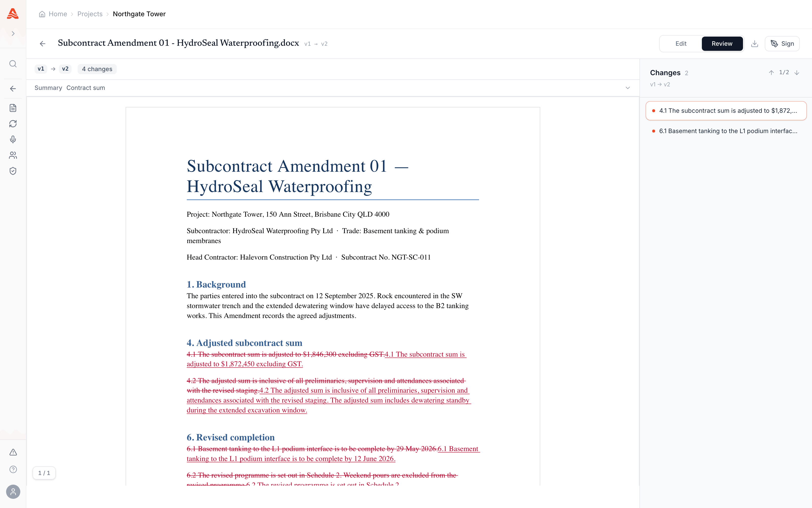This screenshot has height=508, width=812.
Task: Select the v2 version chip
Action: (x=65, y=69)
